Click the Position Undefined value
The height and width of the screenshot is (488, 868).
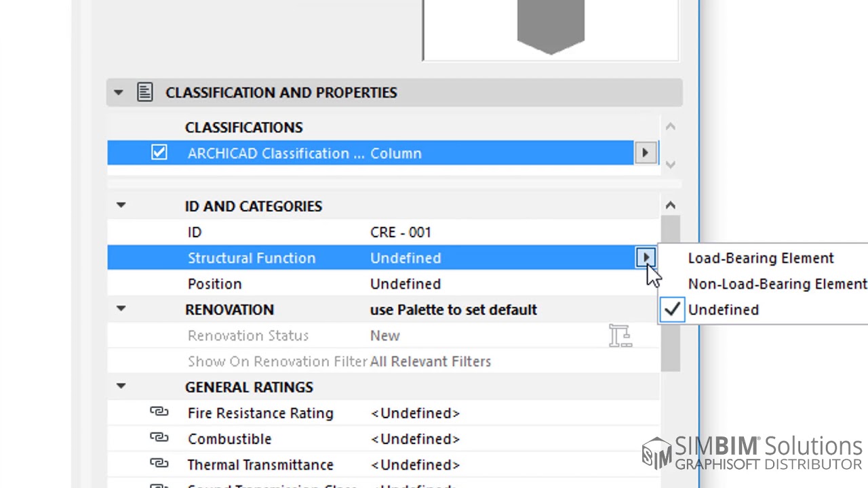tap(406, 284)
